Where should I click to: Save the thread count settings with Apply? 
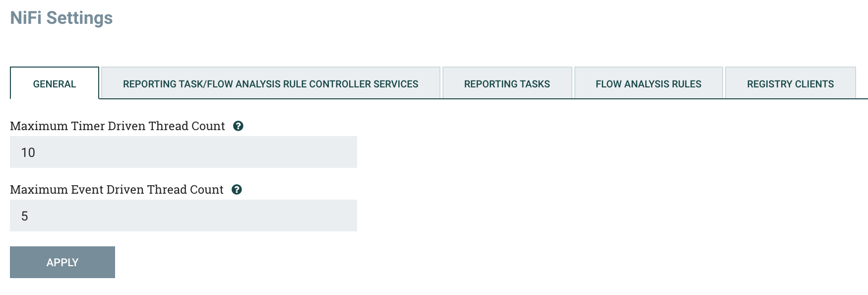[x=62, y=262]
